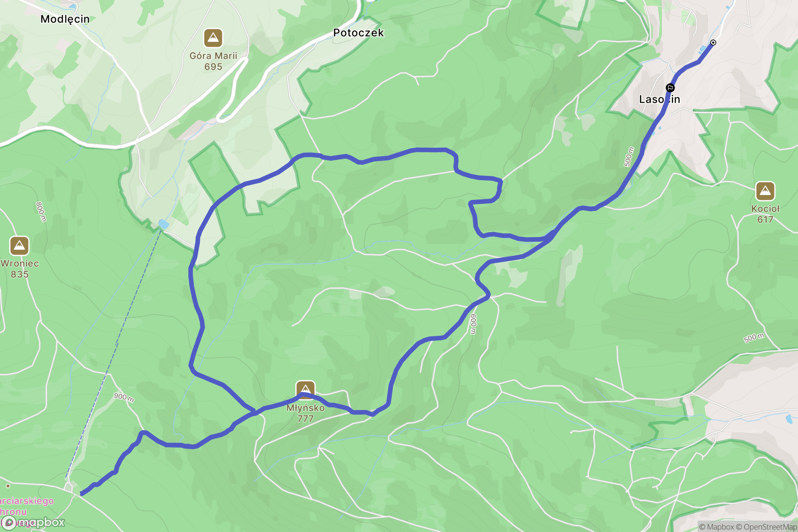Click the Młyńsko summit icon
798x532 pixels.
click(x=306, y=390)
